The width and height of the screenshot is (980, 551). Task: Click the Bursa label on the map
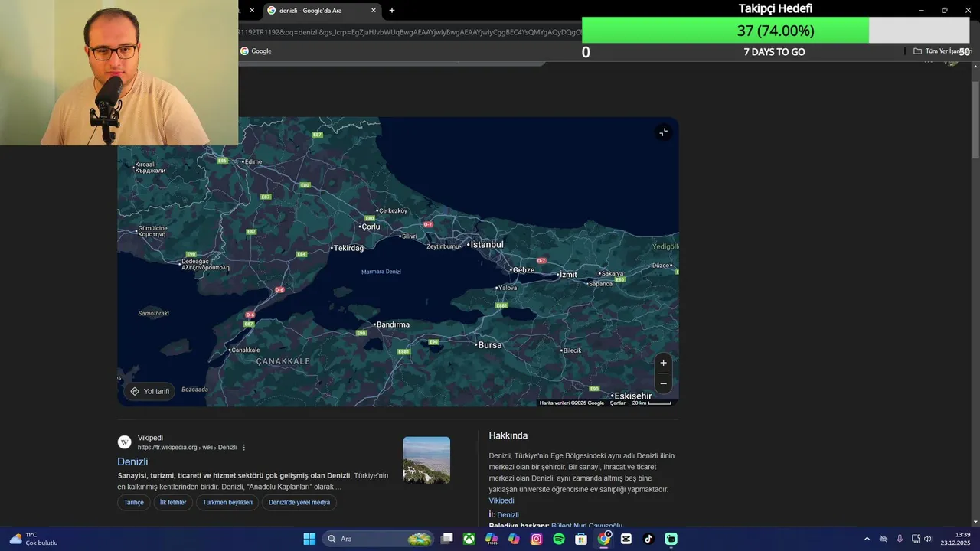pos(489,345)
